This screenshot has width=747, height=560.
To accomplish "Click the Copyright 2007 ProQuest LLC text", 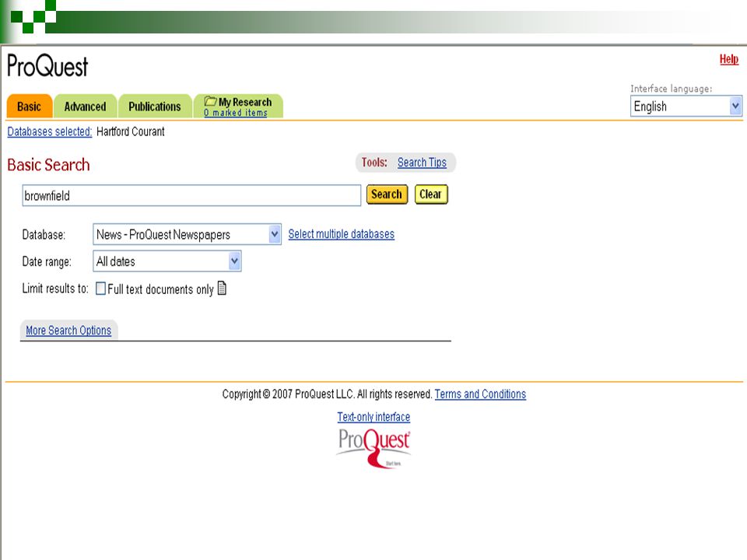I will pyautogui.click(x=327, y=394).
